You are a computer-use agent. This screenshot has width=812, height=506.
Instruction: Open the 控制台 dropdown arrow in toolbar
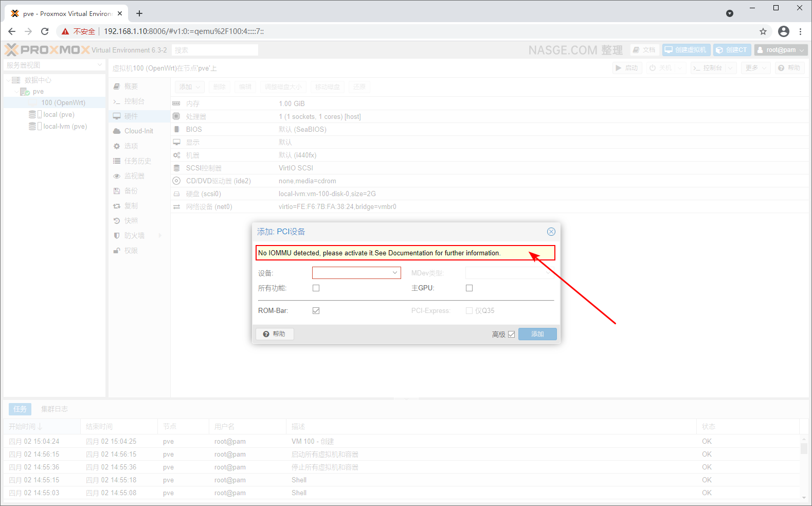point(731,68)
